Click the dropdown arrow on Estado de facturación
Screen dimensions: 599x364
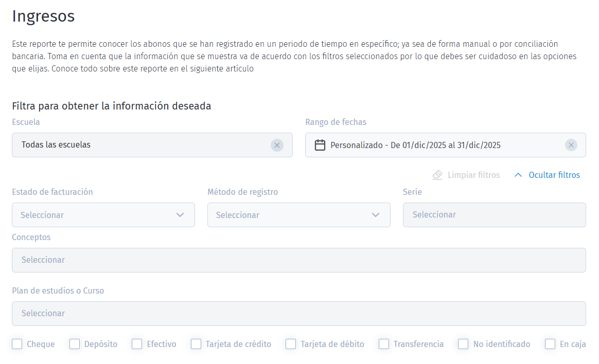point(181,215)
